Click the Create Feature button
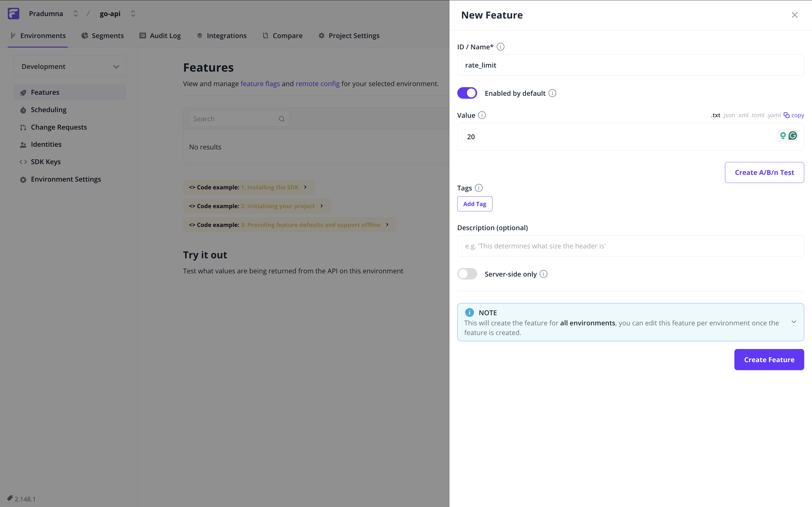812x507 pixels. pos(769,359)
